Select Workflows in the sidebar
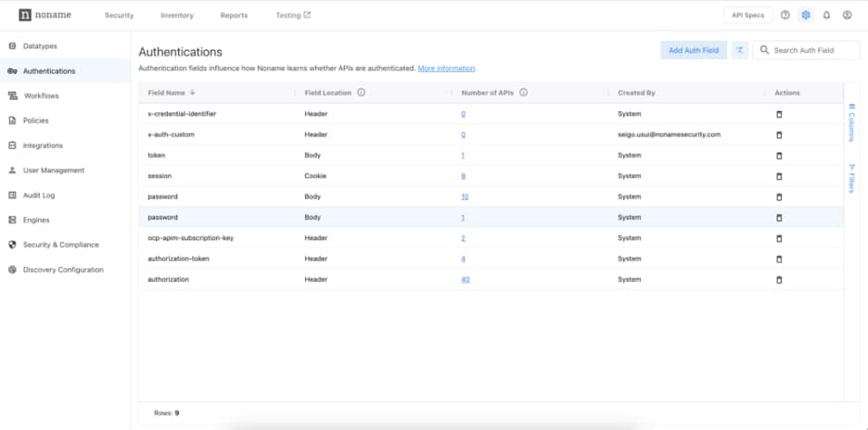The height and width of the screenshot is (430, 868). 41,95
